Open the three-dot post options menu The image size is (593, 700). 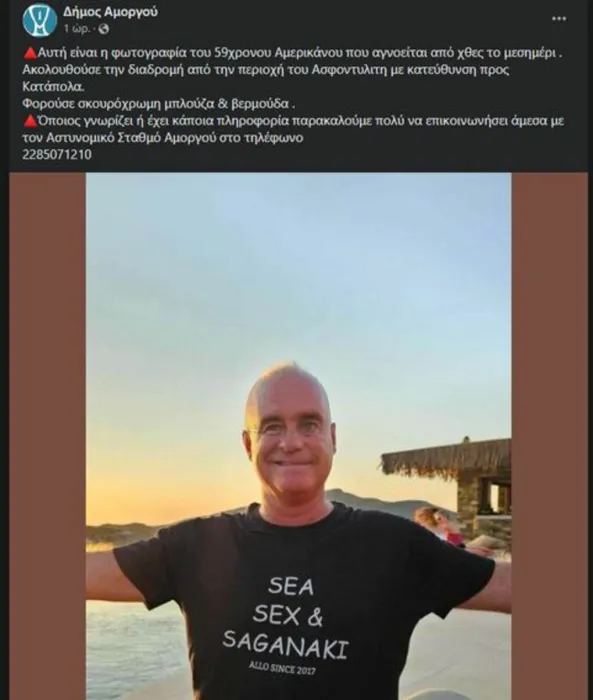pyautogui.click(x=559, y=19)
